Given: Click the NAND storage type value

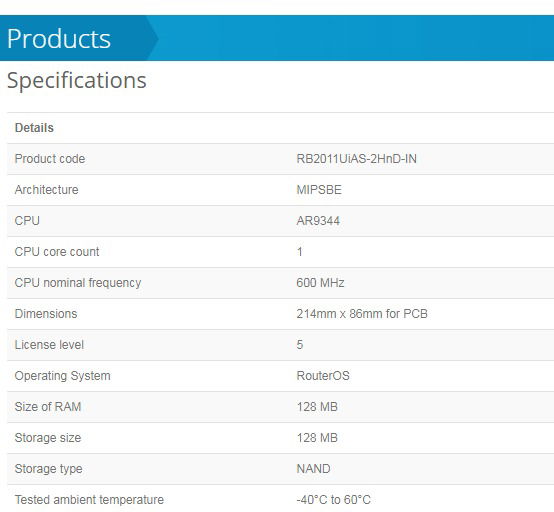Looking at the screenshot, I should tap(313, 469).
